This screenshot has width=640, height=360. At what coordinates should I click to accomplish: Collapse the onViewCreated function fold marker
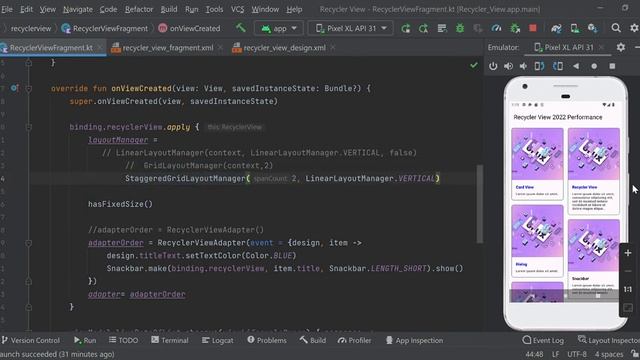point(29,89)
